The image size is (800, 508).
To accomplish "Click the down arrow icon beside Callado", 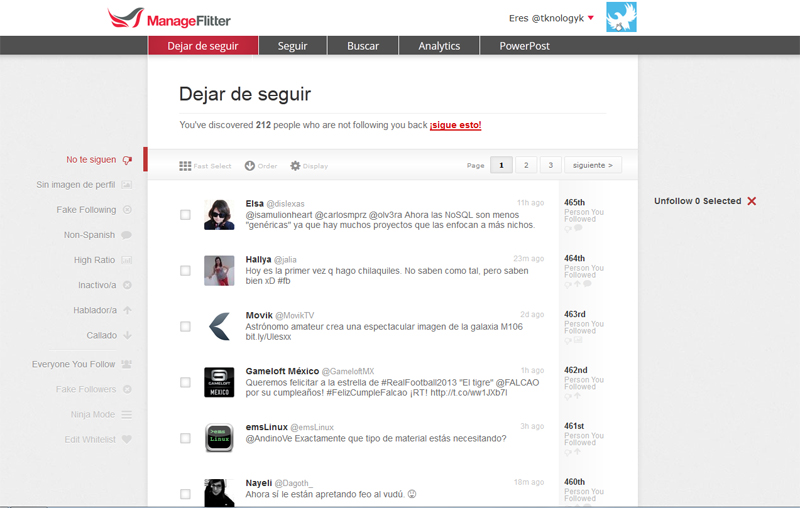I will [x=128, y=335].
